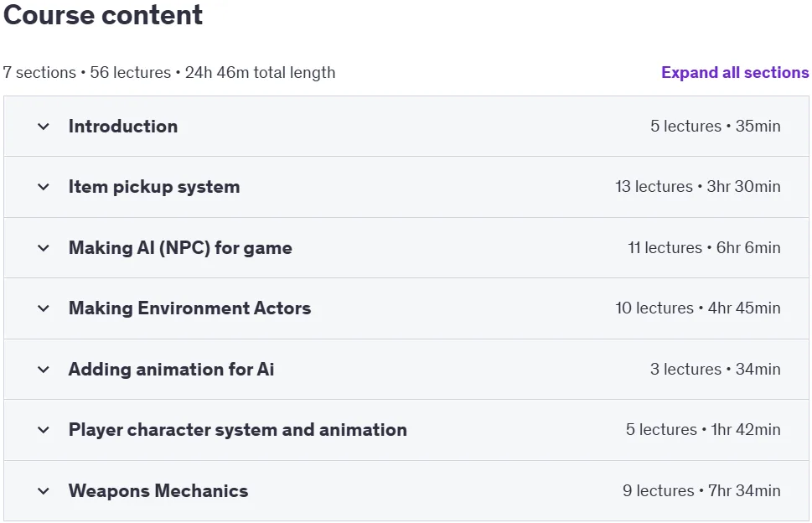Image resolution: width=812 pixels, height=523 pixels.
Task: Click the 13 lectures • 3hr 30min label
Action: coord(697,187)
